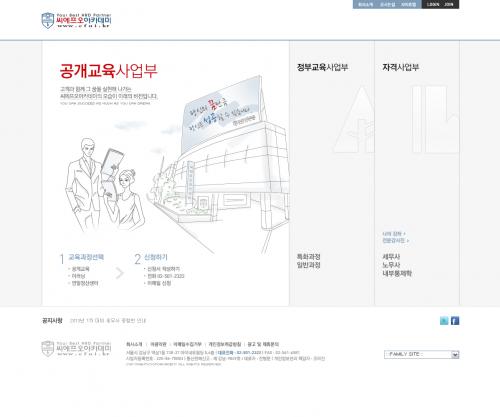Open the 세무사 link
The height and width of the screenshot is (417, 500).
point(391,257)
